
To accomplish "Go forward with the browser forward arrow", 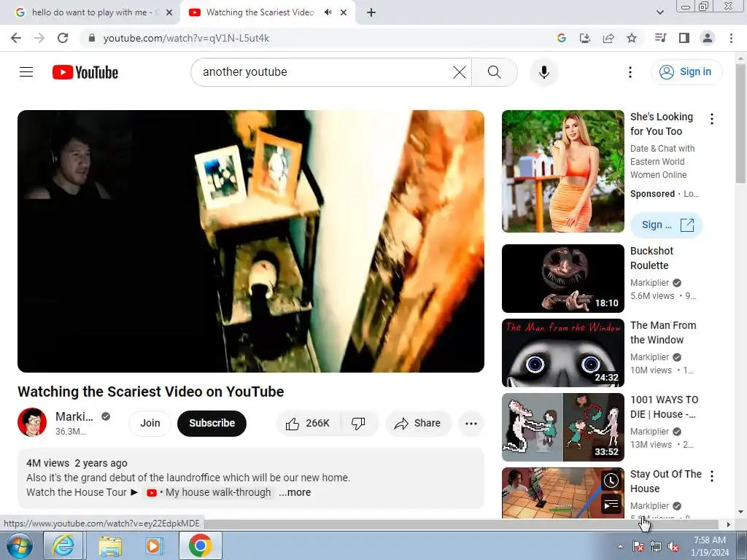I will 39,38.
